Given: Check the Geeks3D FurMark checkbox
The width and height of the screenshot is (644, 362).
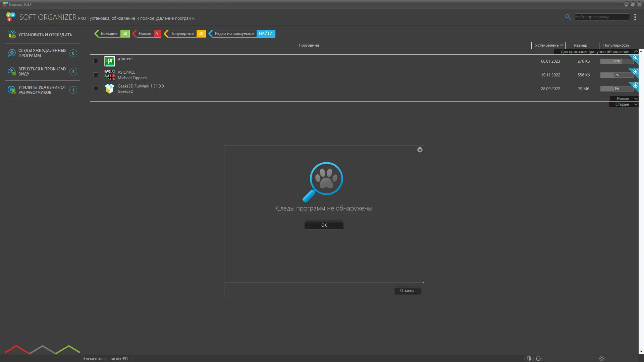Looking at the screenshot, I should tap(96, 88).
